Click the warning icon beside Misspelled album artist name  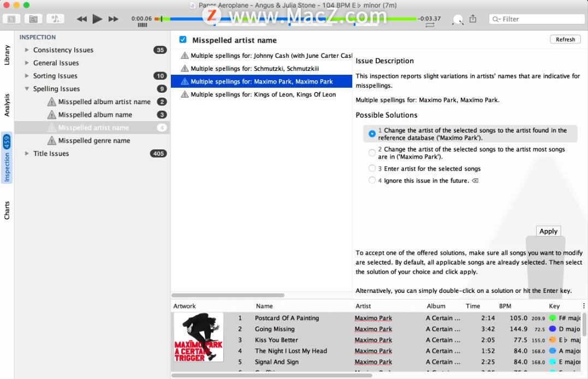click(x=52, y=102)
